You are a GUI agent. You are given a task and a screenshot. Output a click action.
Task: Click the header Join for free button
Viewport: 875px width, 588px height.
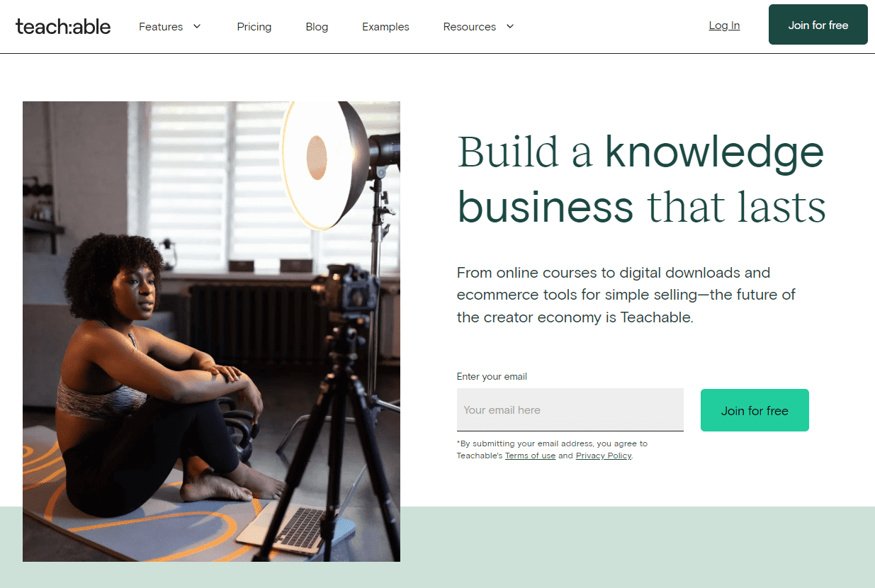[818, 25]
